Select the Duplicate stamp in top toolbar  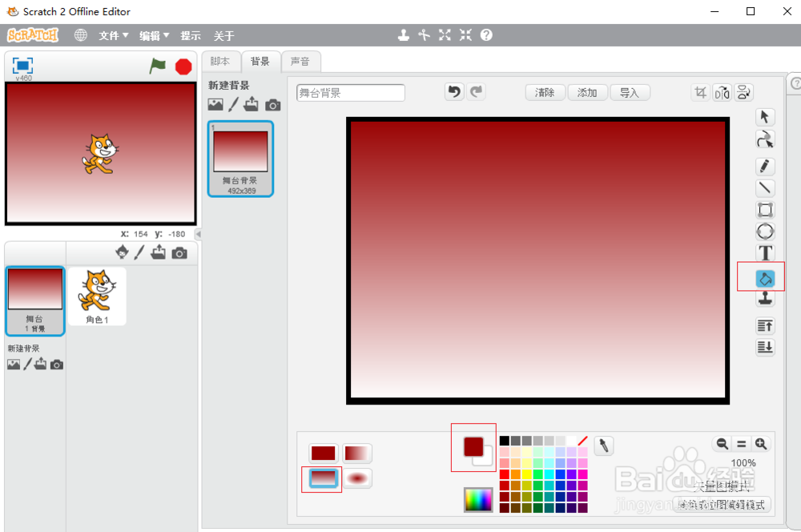404,34
